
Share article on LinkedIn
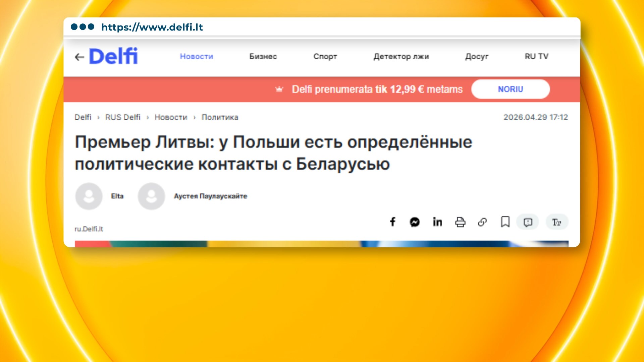[437, 222]
